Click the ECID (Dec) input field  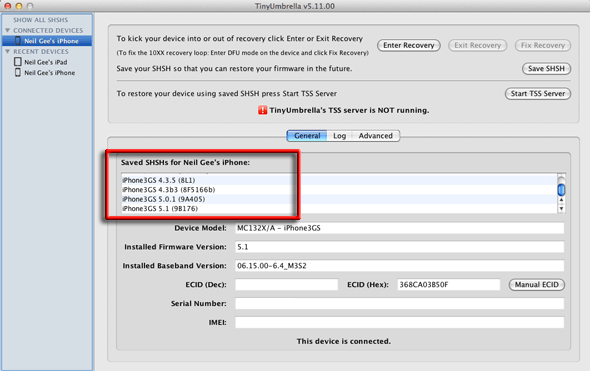coord(286,285)
